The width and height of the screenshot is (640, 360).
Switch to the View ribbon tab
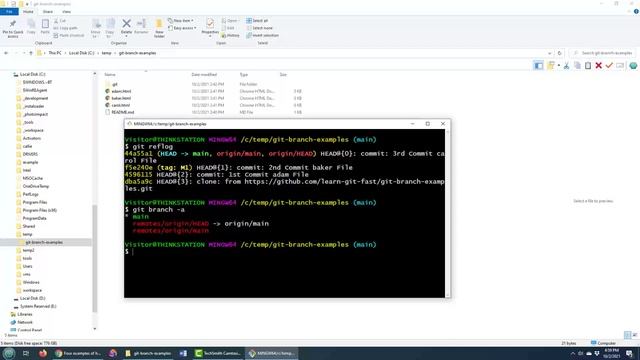click(x=66, y=12)
